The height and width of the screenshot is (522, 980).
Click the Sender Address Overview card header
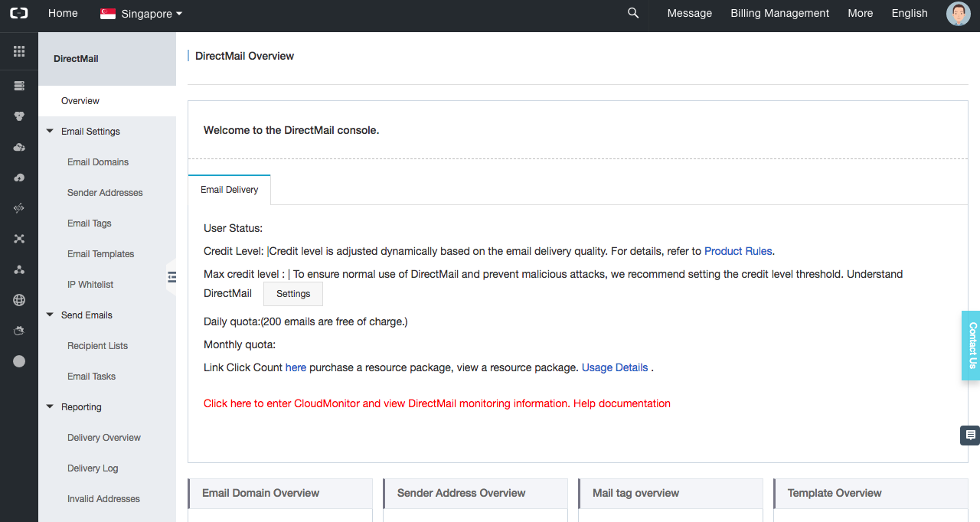475,493
